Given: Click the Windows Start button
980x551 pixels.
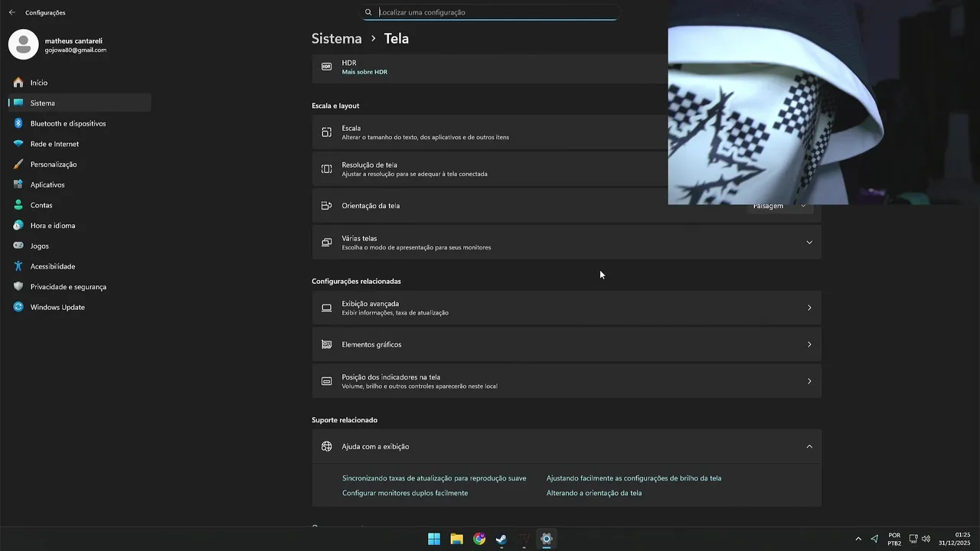Looking at the screenshot, I should [x=434, y=539].
